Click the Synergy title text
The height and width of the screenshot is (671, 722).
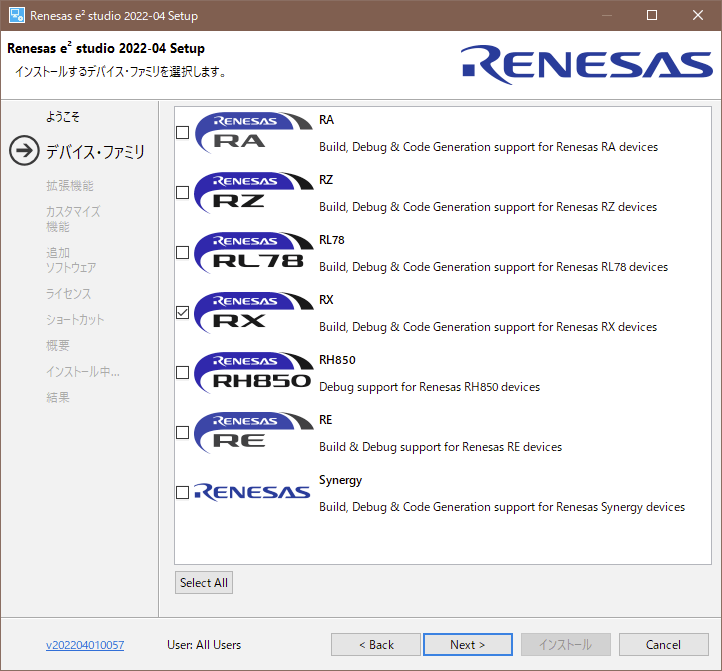pos(340,480)
